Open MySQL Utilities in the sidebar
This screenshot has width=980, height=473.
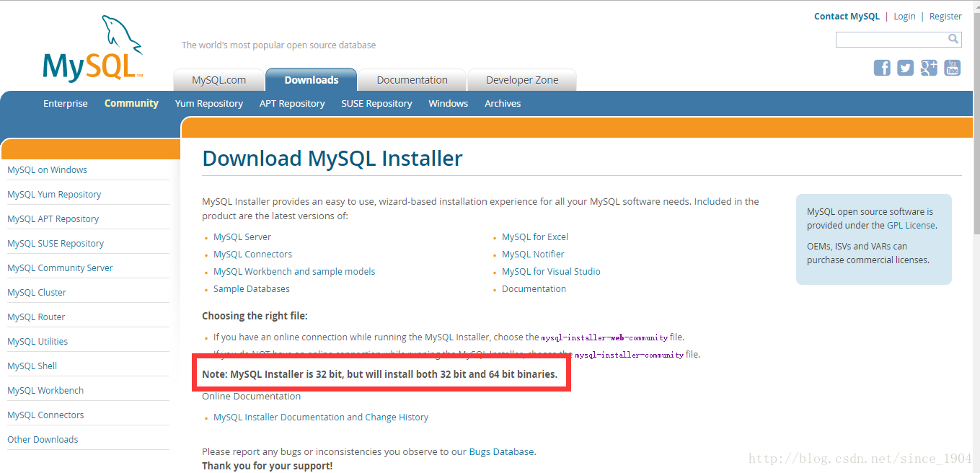(37, 342)
